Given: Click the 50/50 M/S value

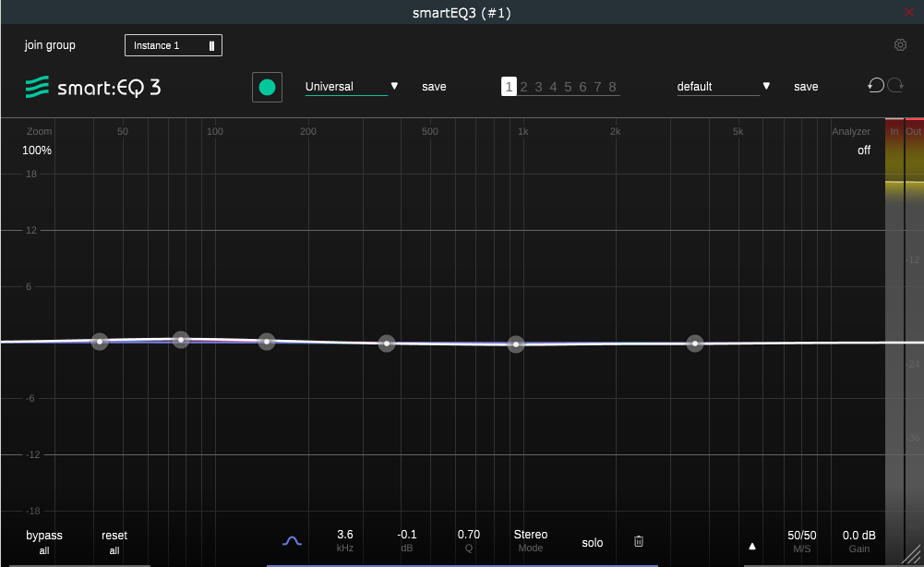Looking at the screenshot, I should [801, 536].
